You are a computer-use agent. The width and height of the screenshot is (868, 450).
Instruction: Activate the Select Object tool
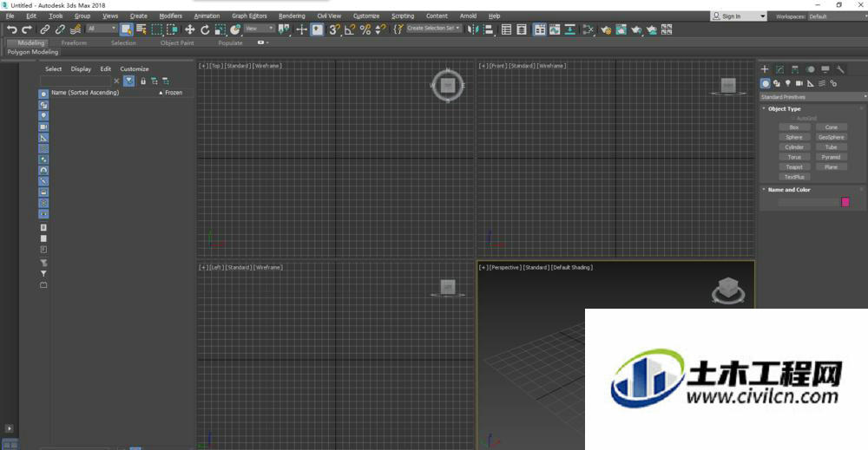click(126, 29)
